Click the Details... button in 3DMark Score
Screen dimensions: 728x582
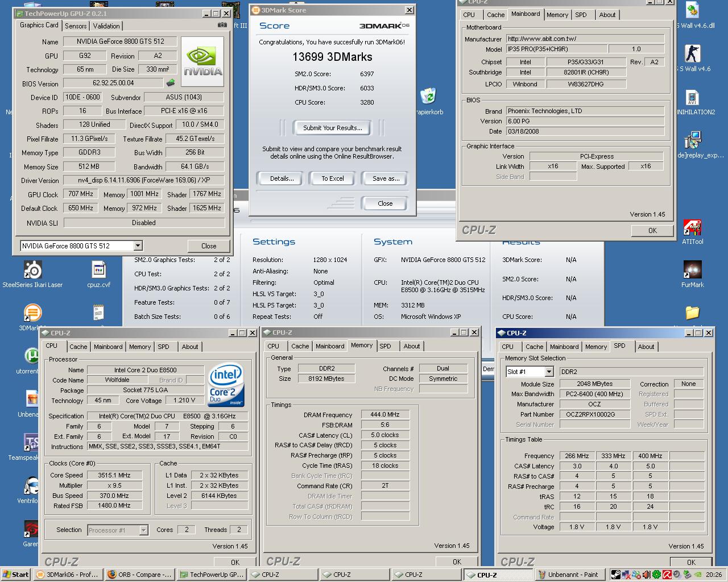tap(282, 178)
